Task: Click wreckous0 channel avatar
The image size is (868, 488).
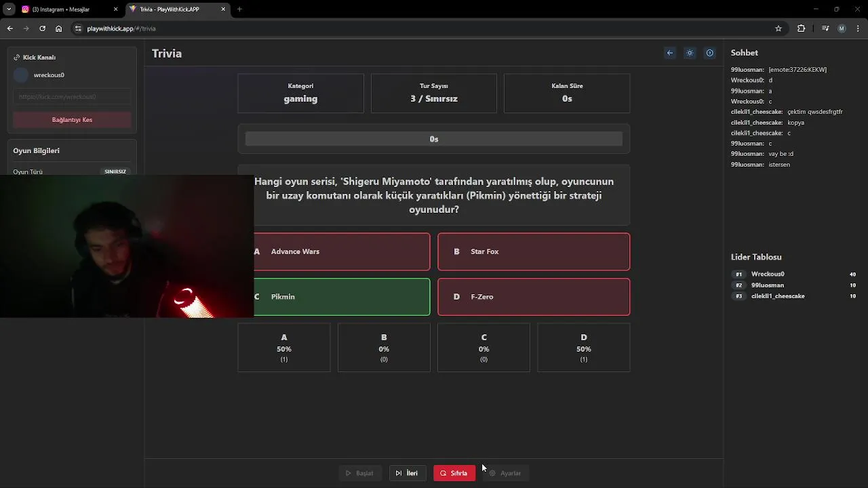Action: [21, 75]
